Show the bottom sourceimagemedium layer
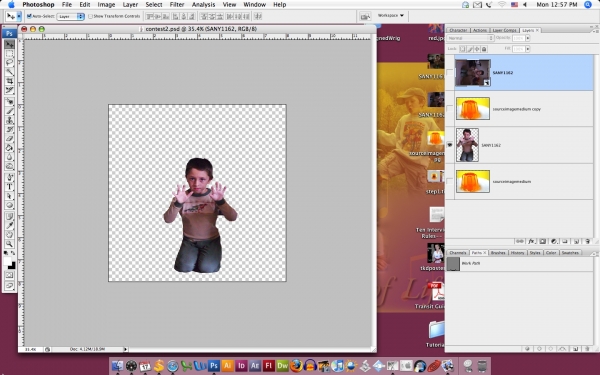600x375 pixels. point(450,181)
